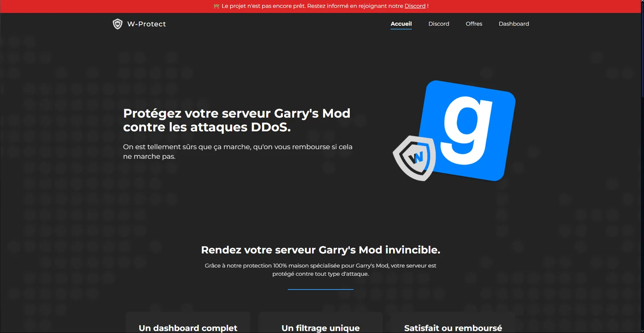Viewport: 644px width, 333px height.
Task: Click the W-Protect shield logo icon
Action: [118, 24]
